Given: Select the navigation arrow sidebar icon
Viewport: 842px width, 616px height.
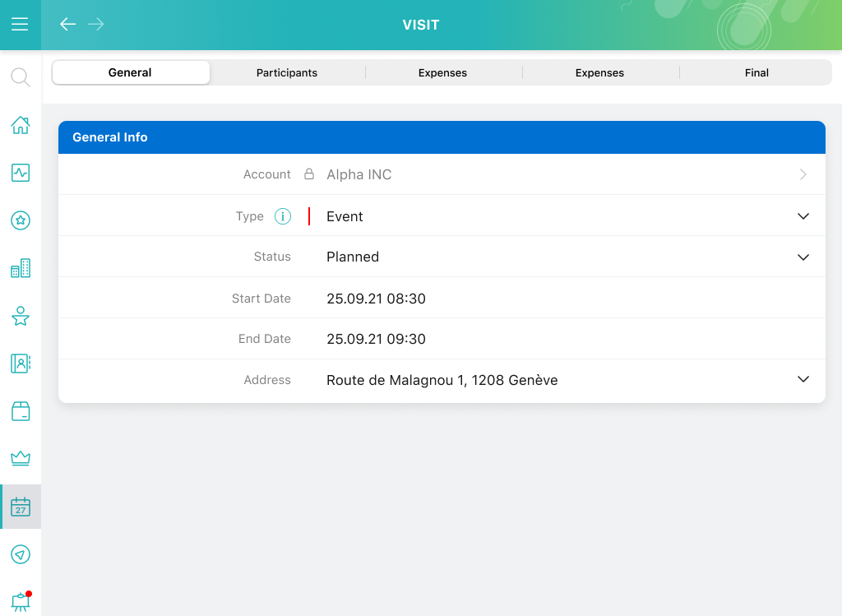Looking at the screenshot, I should (x=20, y=554).
